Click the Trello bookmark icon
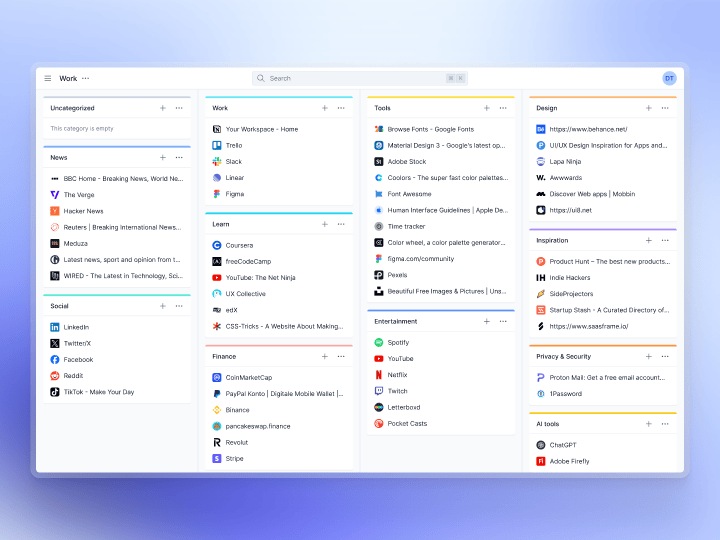This screenshot has width=720, height=540. coord(217,145)
